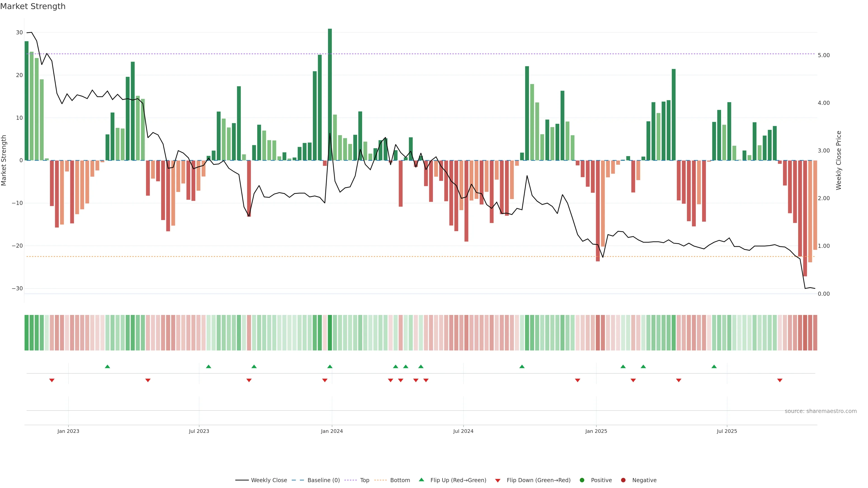Select the rightmost red flip-down triangle marker

[780, 380]
